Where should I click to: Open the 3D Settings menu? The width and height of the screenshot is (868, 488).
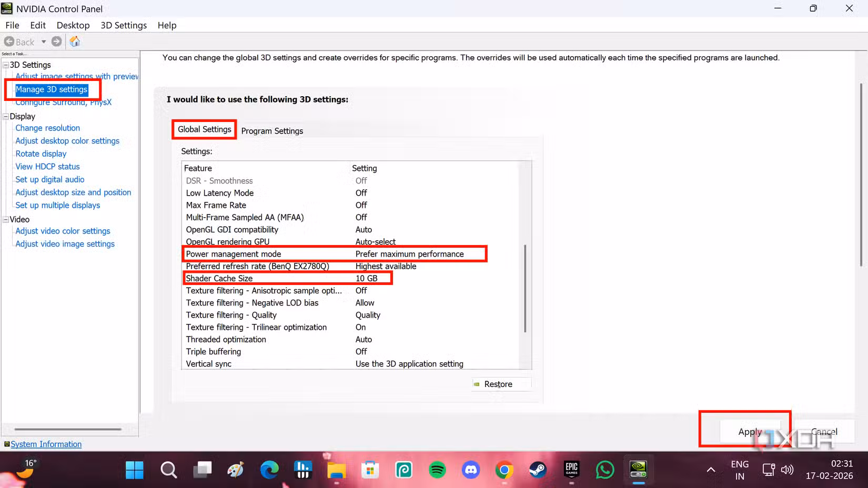124,25
